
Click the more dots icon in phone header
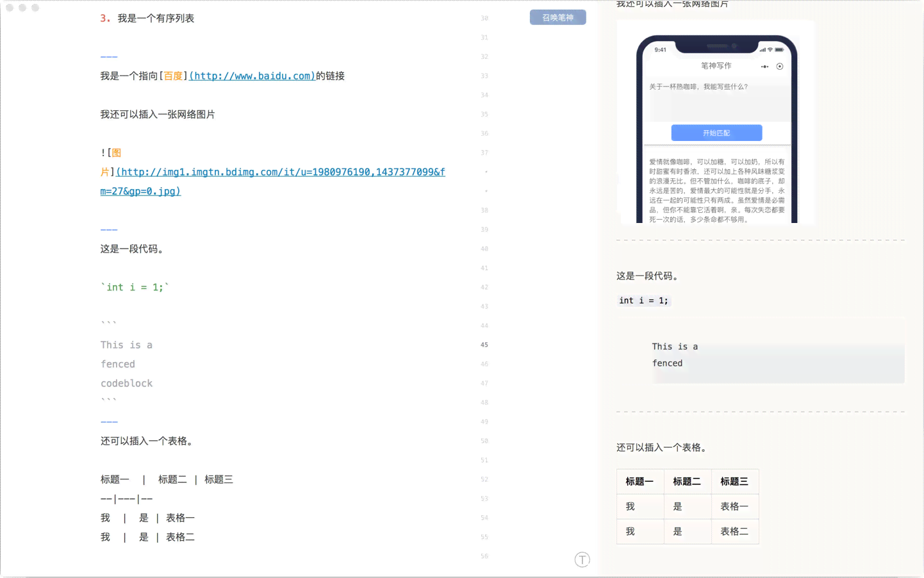tap(764, 67)
